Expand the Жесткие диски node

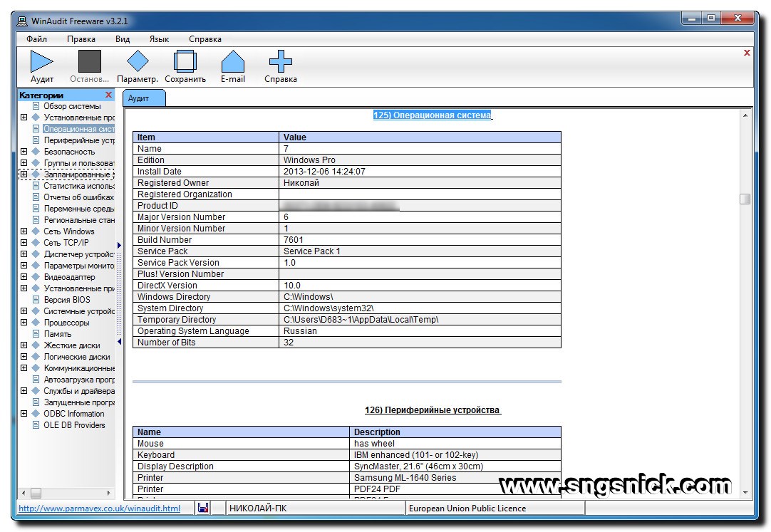24,345
